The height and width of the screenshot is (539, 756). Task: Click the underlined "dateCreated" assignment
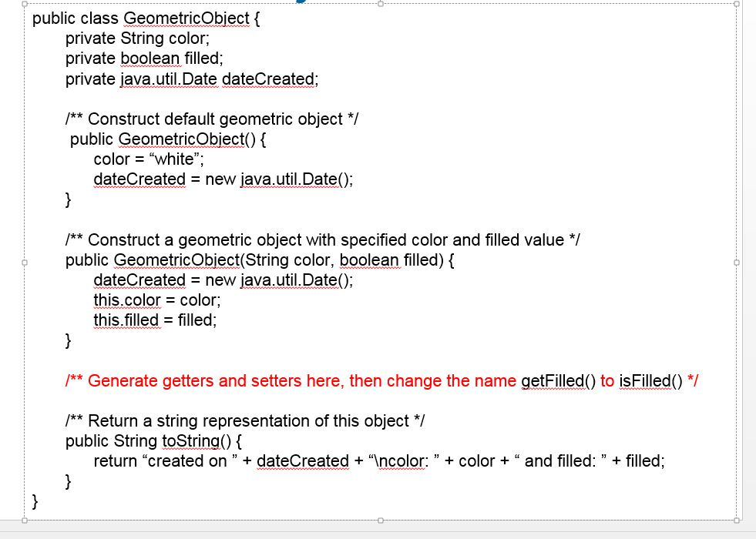coord(139,179)
